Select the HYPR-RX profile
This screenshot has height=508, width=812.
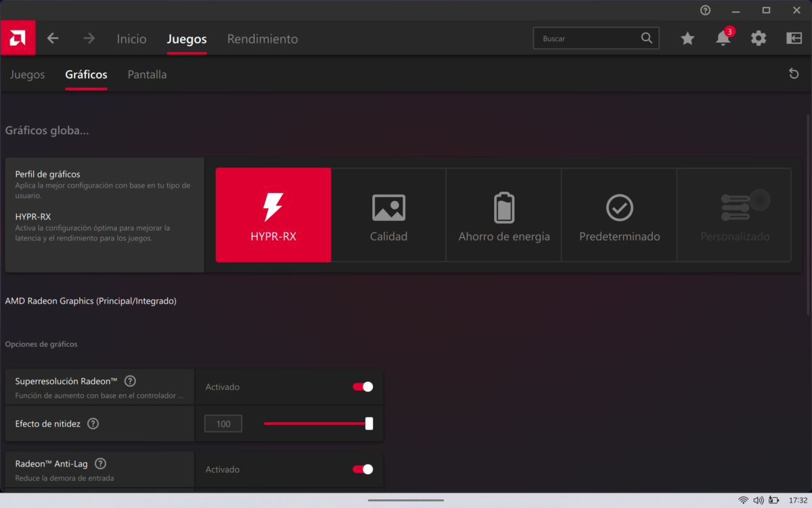273,215
